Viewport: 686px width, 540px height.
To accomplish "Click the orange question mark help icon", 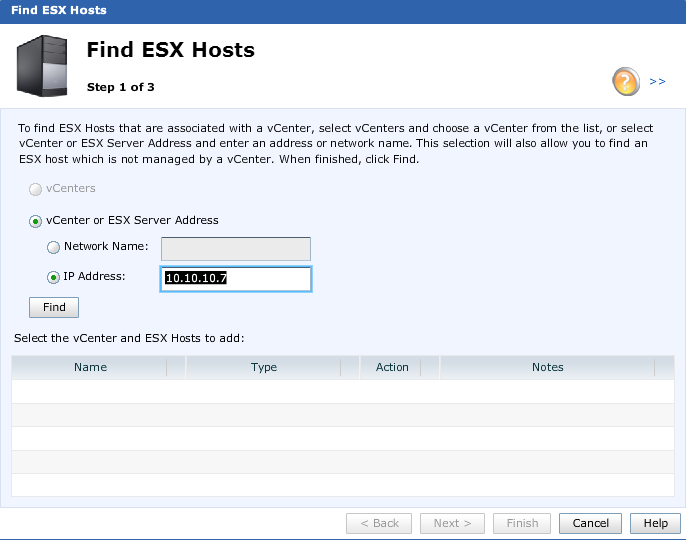I will [x=626, y=82].
